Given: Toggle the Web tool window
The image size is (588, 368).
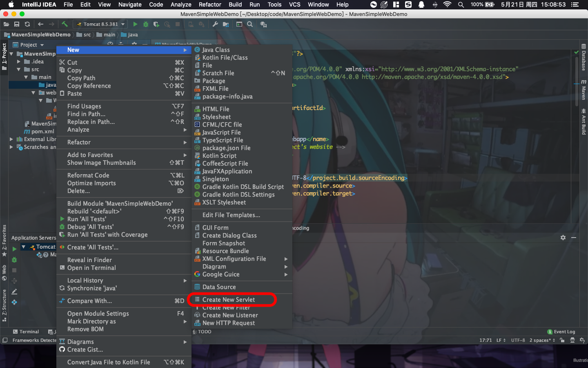Looking at the screenshot, I should (4, 273).
